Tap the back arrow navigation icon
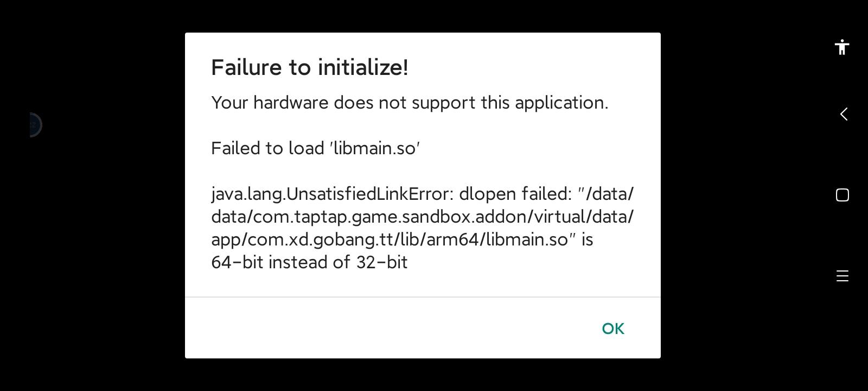Image resolution: width=868 pixels, height=391 pixels. click(844, 114)
